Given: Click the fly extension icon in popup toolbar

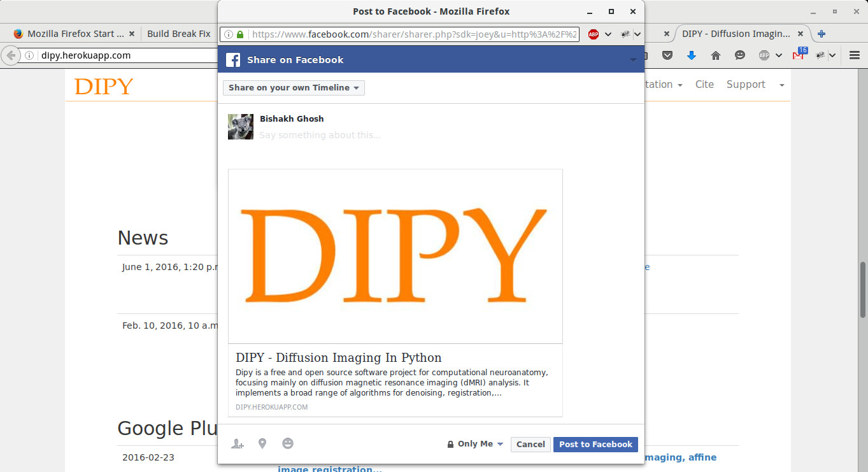Looking at the screenshot, I should point(625,34).
